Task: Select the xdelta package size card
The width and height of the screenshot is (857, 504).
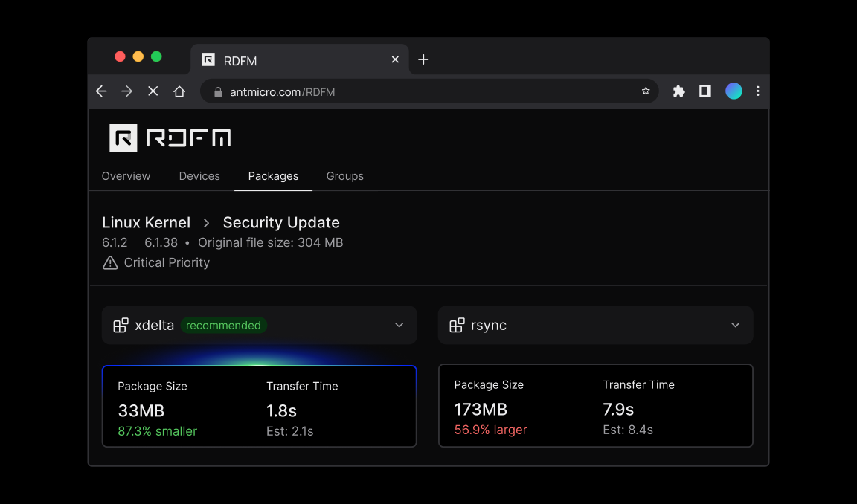Action: tap(259, 406)
